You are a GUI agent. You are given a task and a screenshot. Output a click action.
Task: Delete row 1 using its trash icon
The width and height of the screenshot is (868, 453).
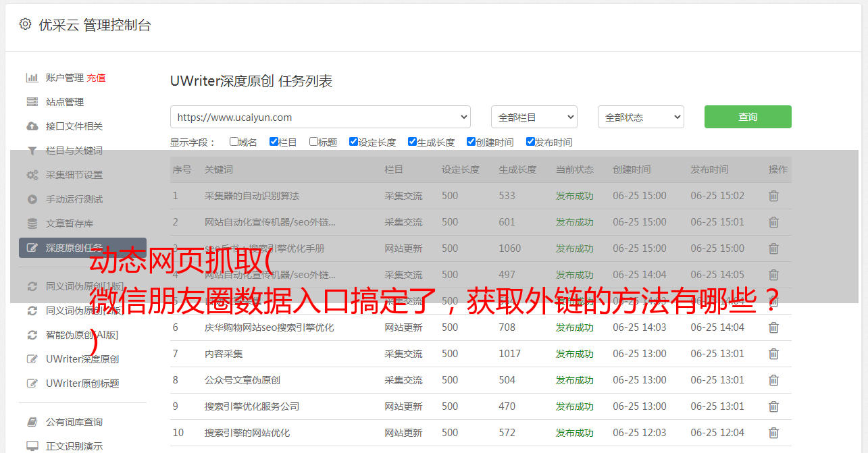773,196
